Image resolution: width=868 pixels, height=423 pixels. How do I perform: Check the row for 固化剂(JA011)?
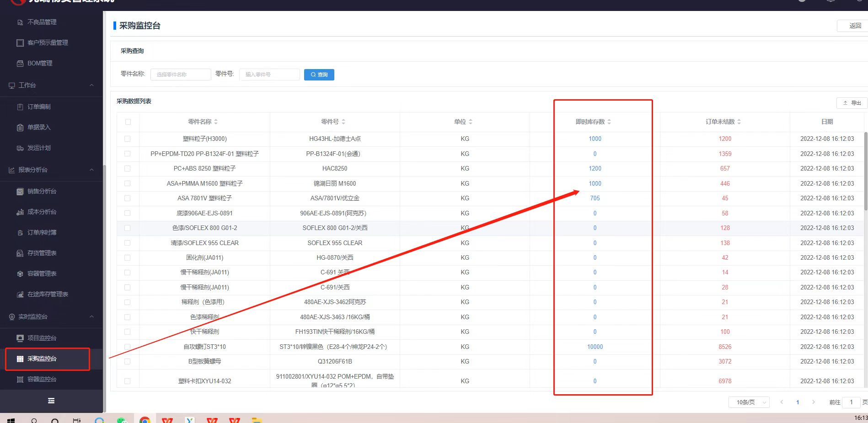(x=128, y=257)
